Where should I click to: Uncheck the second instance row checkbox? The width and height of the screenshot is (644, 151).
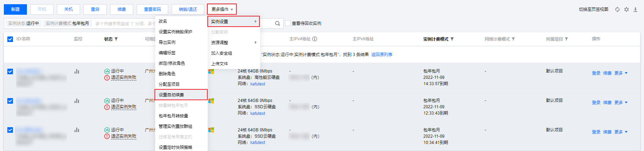(10, 101)
